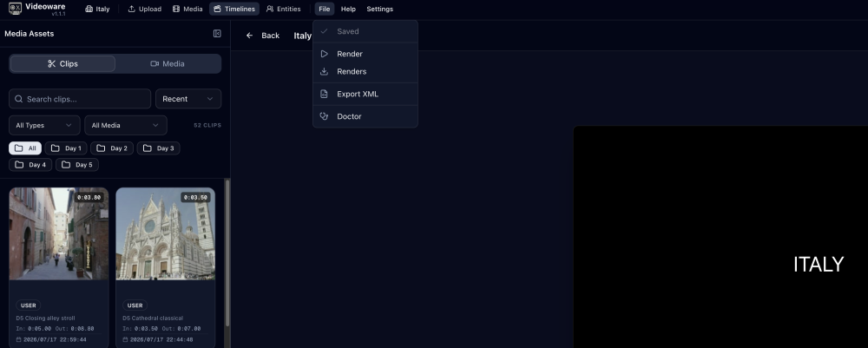868x348 pixels.
Task: Switch to the Clips tab
Action: click(x=62, y=63)
